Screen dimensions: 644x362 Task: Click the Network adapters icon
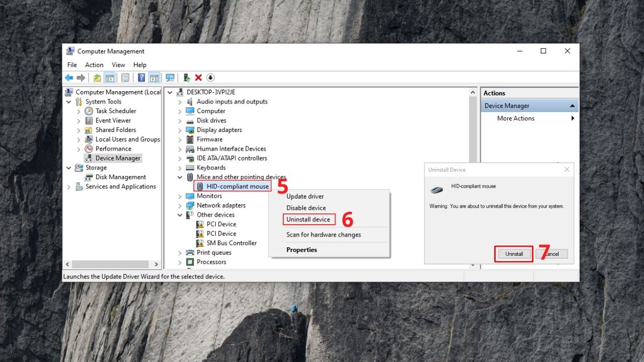pyautogui.click(x=190, y=205)
